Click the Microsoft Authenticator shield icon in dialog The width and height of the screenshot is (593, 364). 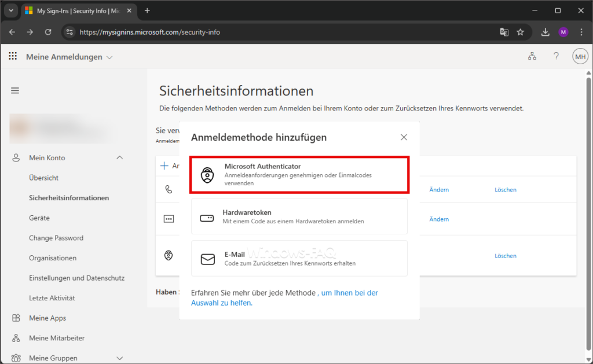click(207, 175)
